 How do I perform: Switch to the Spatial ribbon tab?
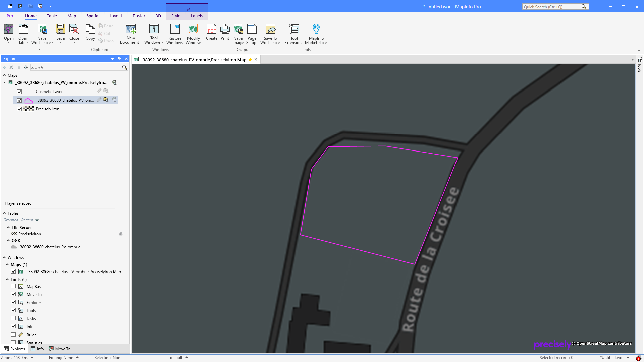pos(93,16)
